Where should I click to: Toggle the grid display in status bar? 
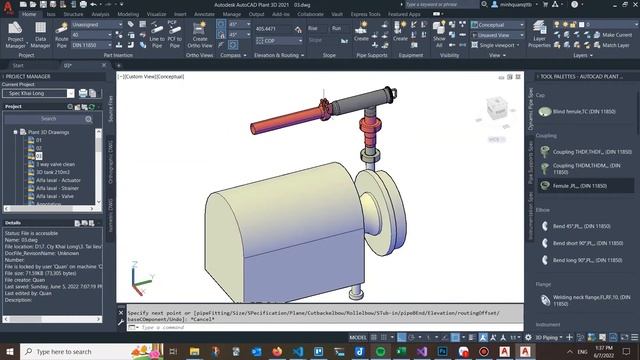[x=373, y=338]
